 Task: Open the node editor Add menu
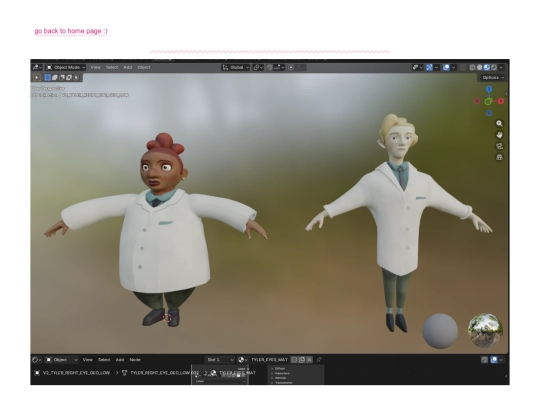[120, 360]
